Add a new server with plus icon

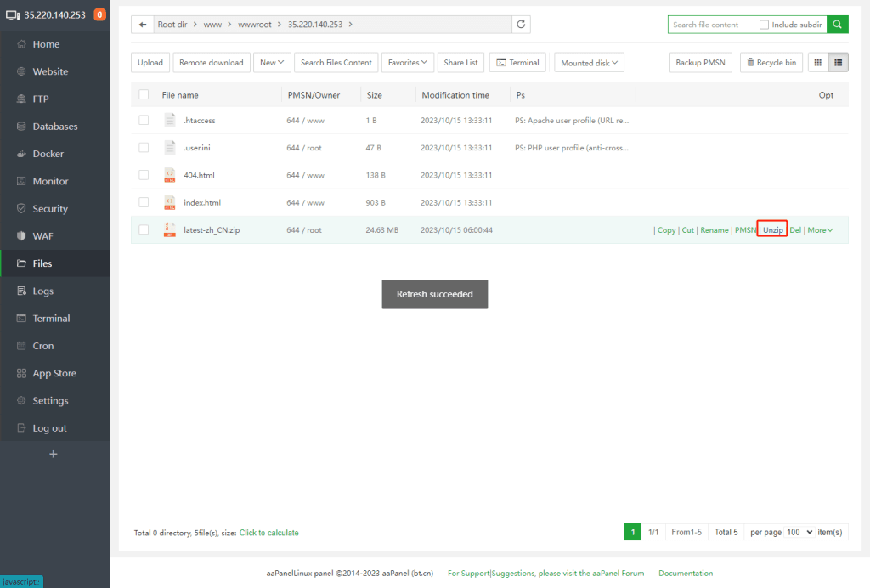coord(54,454)
